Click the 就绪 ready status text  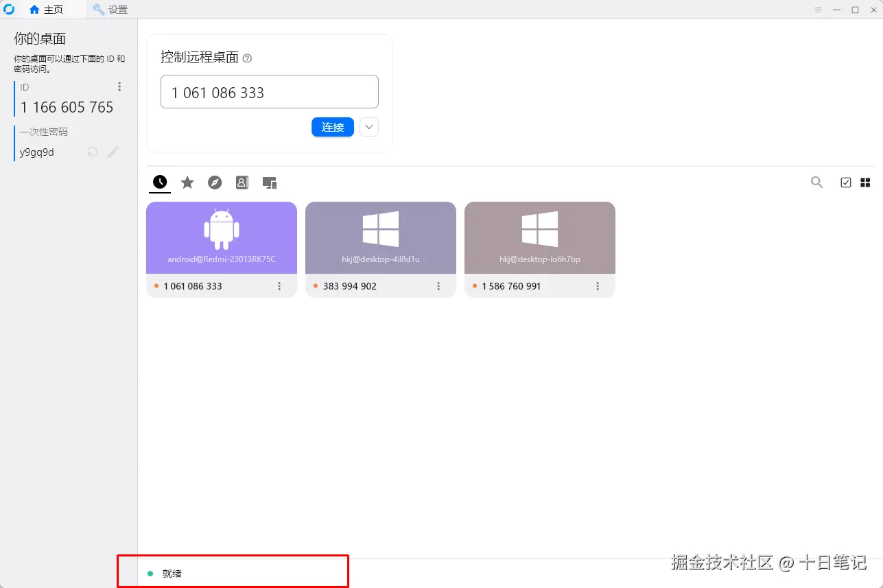[172, 574]
